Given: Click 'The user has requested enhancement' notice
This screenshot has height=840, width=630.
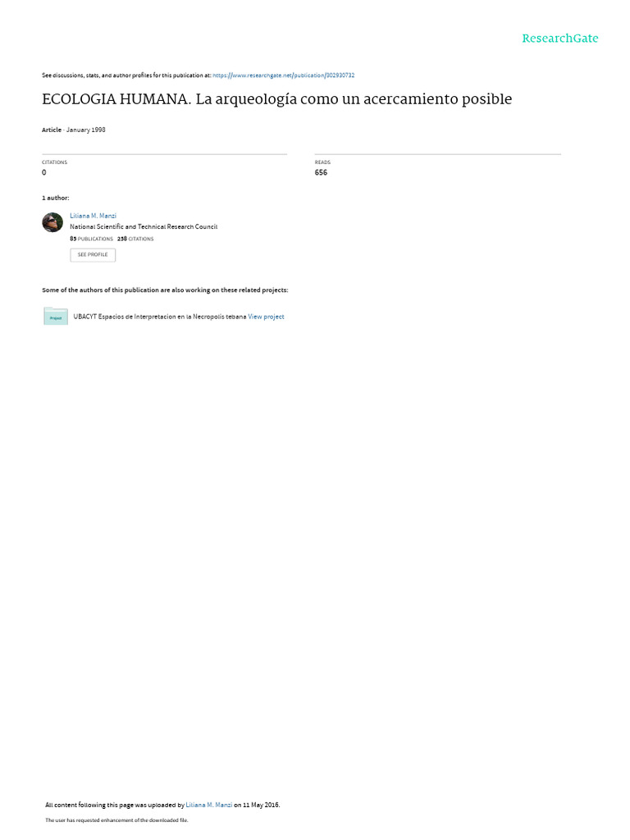Looking at the screenshot, I should pos(116,820).
